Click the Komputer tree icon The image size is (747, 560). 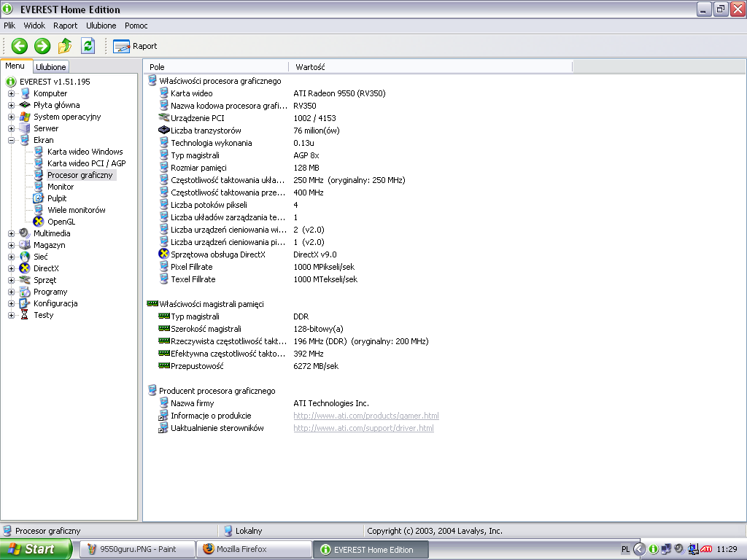pyautogui.click(x=25, y=93)
